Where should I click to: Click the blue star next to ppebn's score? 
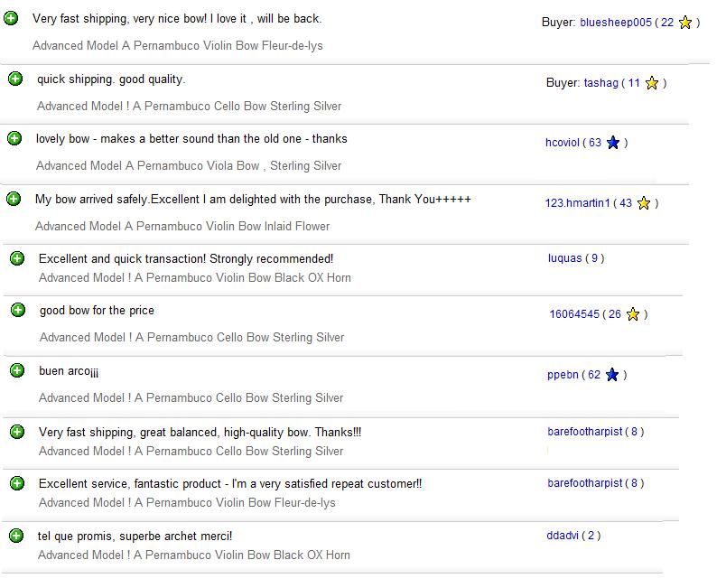[611, 375]
